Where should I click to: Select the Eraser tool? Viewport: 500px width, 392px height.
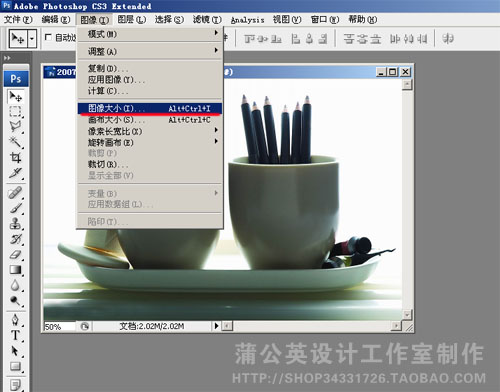15,254
